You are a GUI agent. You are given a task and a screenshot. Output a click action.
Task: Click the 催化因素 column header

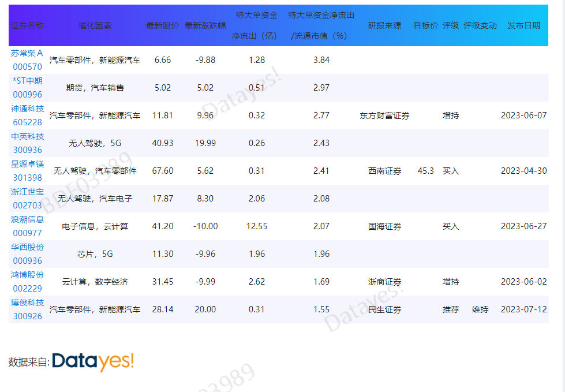click(x=95, y=25)
